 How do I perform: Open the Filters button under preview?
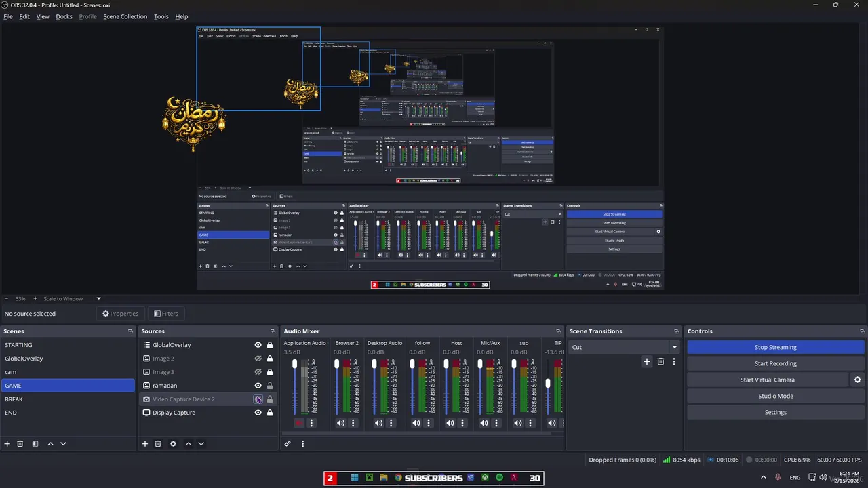pos(166,314)
